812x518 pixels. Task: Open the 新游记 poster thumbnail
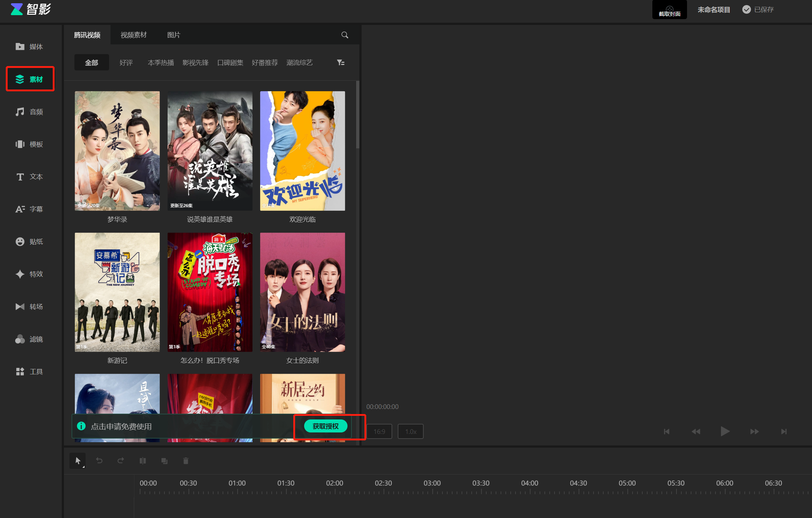pyautogui.click(x=117, y=292)
